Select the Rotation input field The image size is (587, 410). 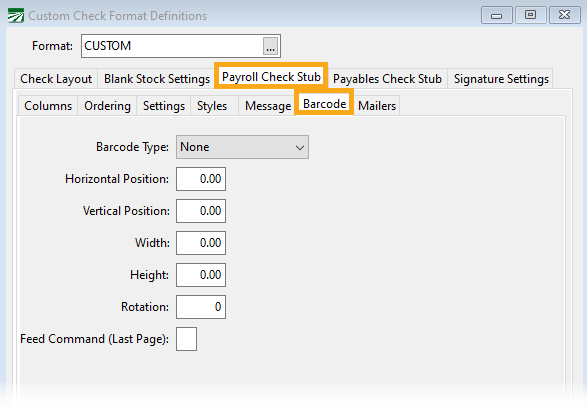click(x=201, y=307)
